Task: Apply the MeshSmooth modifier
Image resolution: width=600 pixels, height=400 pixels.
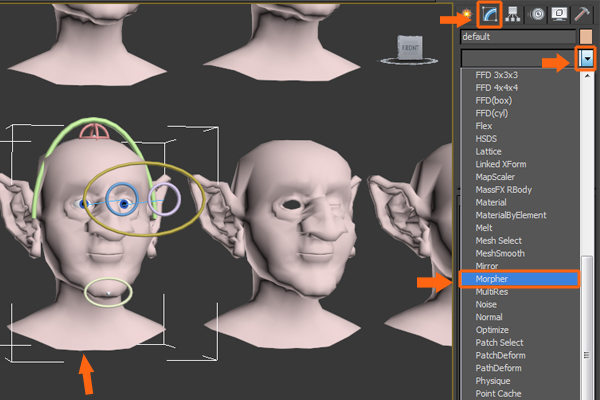Action: coord(500,253)
